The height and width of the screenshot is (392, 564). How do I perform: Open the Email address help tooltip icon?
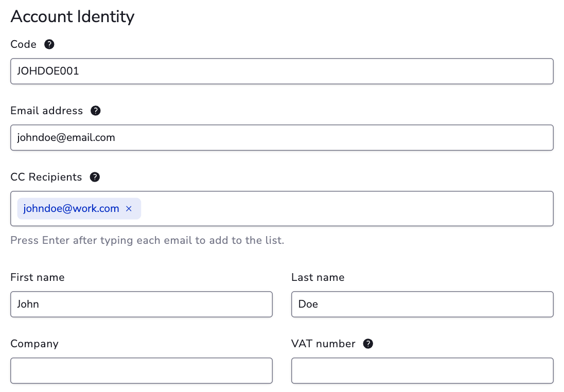[95, 111]
